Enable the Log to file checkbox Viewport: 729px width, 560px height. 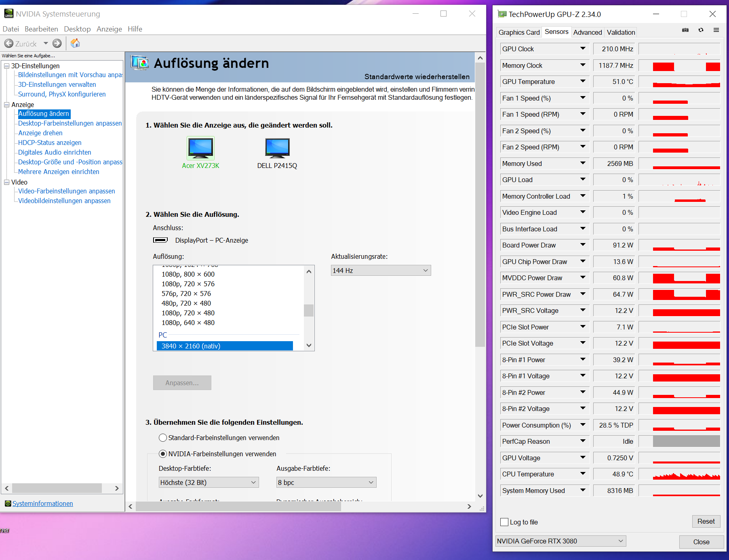pos(504,522)
